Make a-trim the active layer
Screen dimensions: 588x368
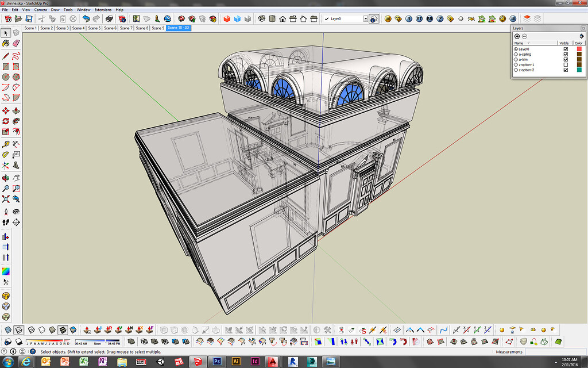point(516,59)
